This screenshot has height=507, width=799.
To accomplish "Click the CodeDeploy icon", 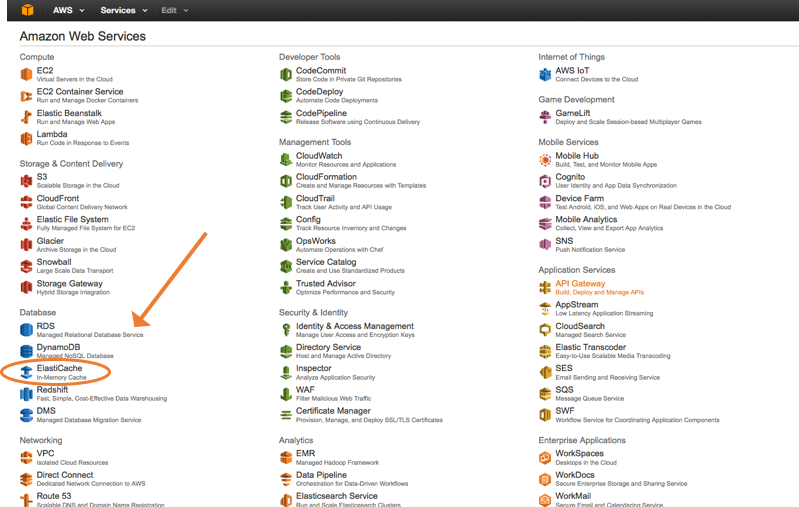I will pos(286,96).
